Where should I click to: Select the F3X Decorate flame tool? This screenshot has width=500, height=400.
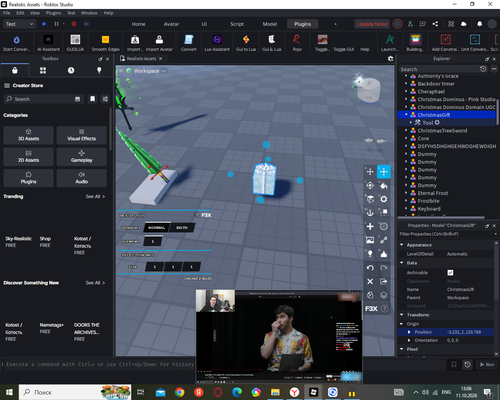(384, 254)
